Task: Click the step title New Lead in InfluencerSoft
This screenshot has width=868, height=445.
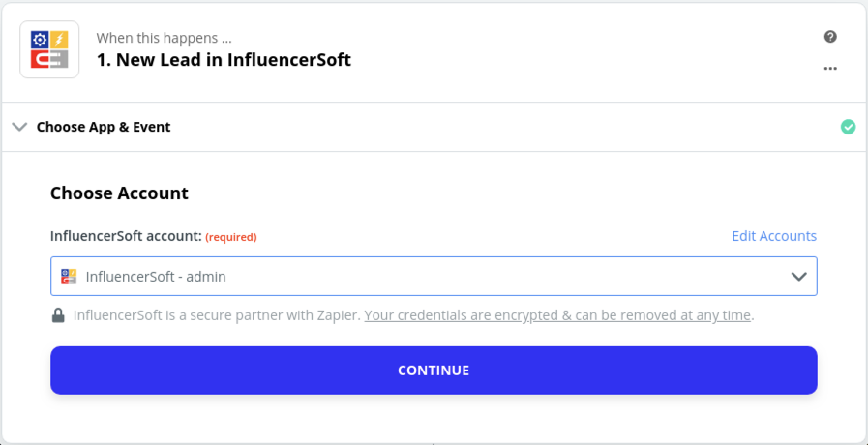Action: coord(224,60)
